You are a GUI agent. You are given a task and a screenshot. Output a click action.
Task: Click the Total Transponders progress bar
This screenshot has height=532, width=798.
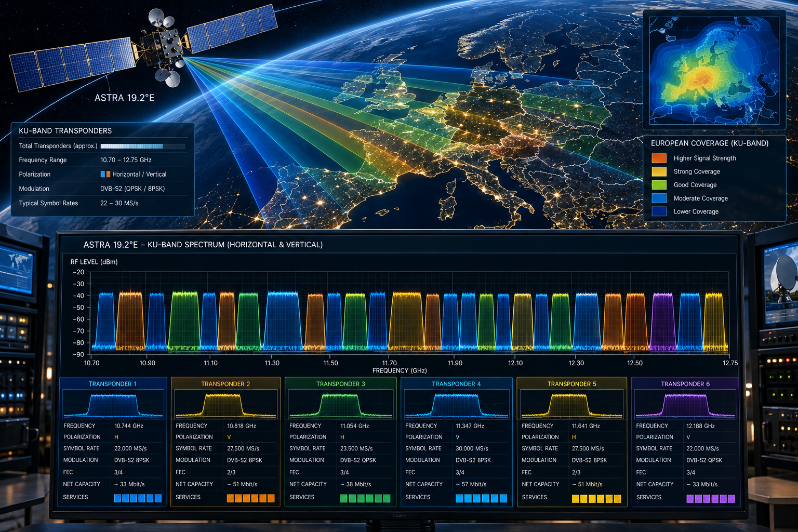click(143, 146)
